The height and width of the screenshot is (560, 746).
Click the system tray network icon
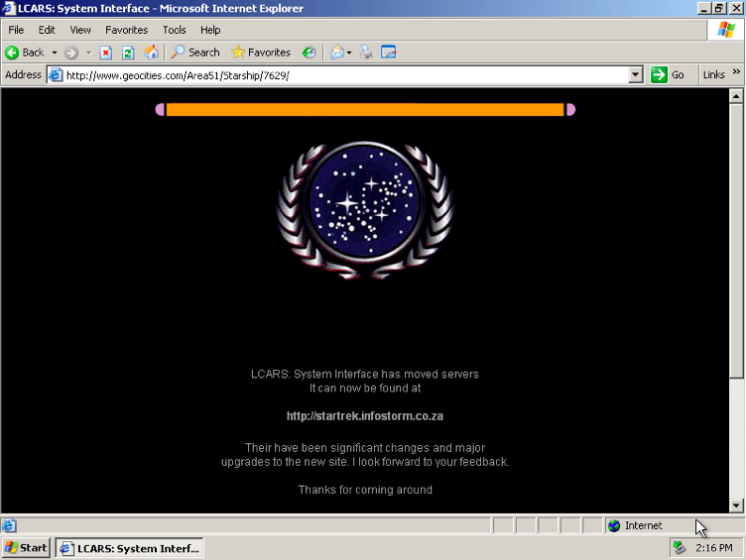click(x=680, y=548)
